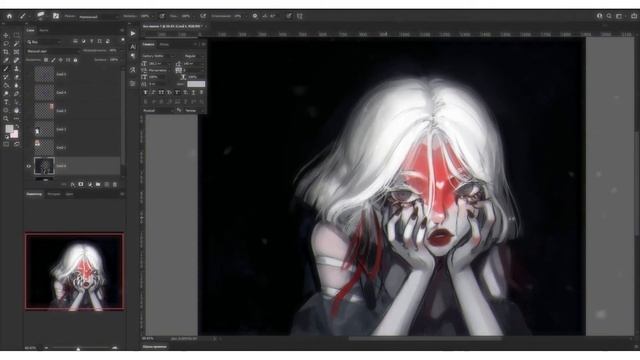640x360 pixels.
Task: Click the foreground color swatch
Action: 9,129
